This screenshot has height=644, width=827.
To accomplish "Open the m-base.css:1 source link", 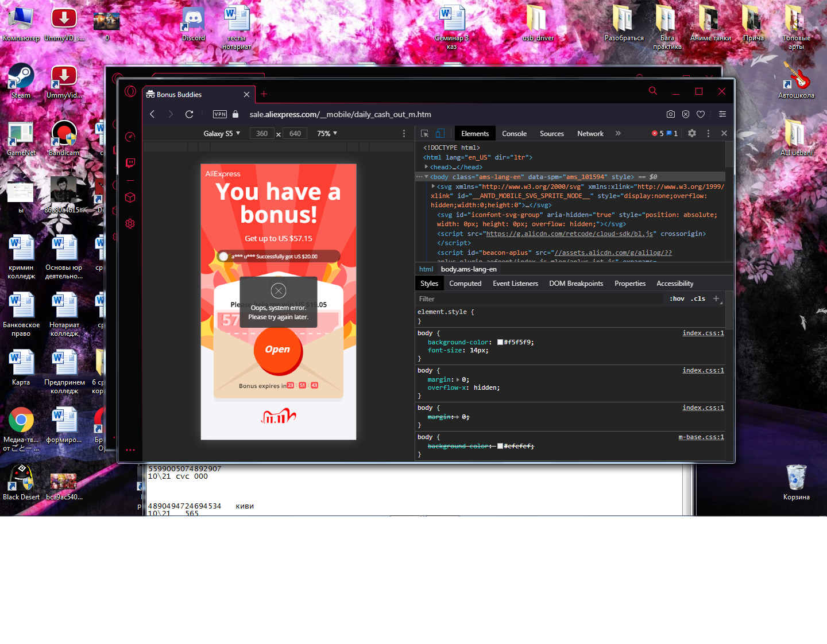I will pos(701,437).
